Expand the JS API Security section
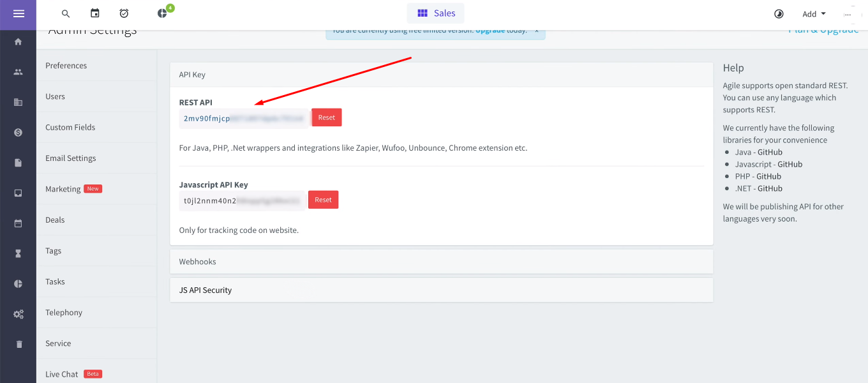 click(x=442, y=290)
